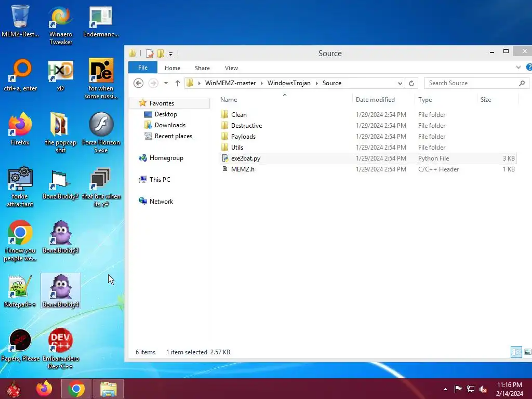The image size is (532, 399).
Task: Switch to large icons view in status bar
Action: pos(528,352)
